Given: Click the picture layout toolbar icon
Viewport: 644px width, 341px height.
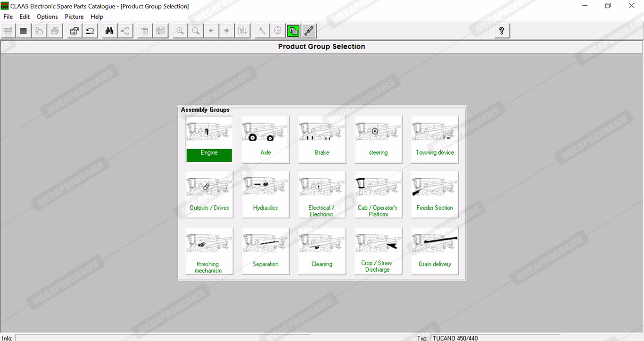Looking at the screenshot, I should [x=160, y=31].
